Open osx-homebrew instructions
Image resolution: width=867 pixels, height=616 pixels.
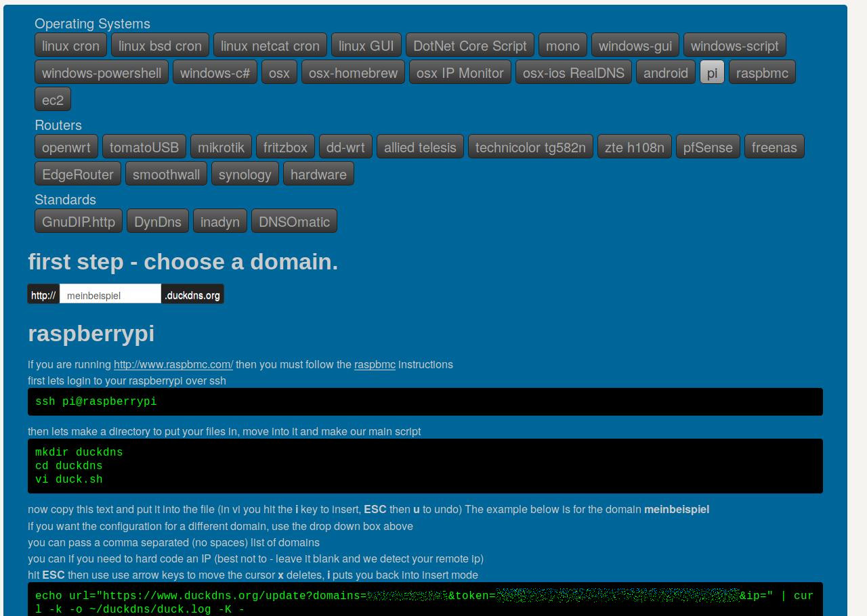coord(353,72)
